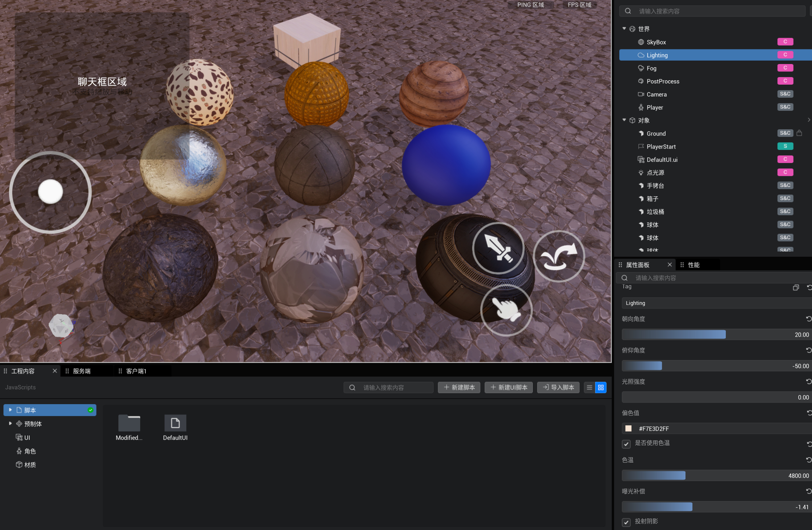The image size is (812, 530).
Task: Click the C badge on Fog row
Action: coord(785,68)
